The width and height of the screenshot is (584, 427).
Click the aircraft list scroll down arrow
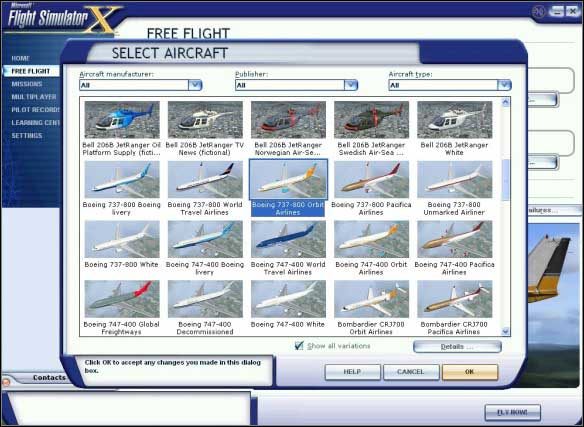[505, 331]
